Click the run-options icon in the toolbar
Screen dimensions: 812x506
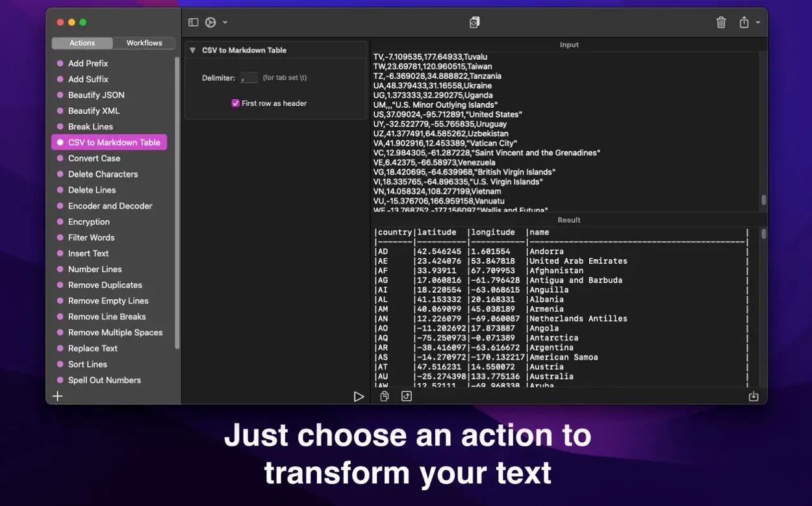[x=210, y=22]
